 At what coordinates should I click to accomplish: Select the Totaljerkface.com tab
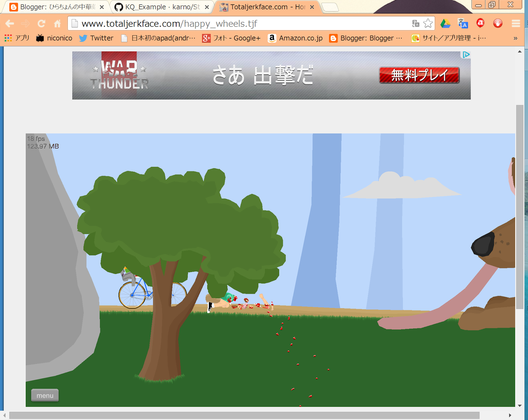click(x=267, y=7)
